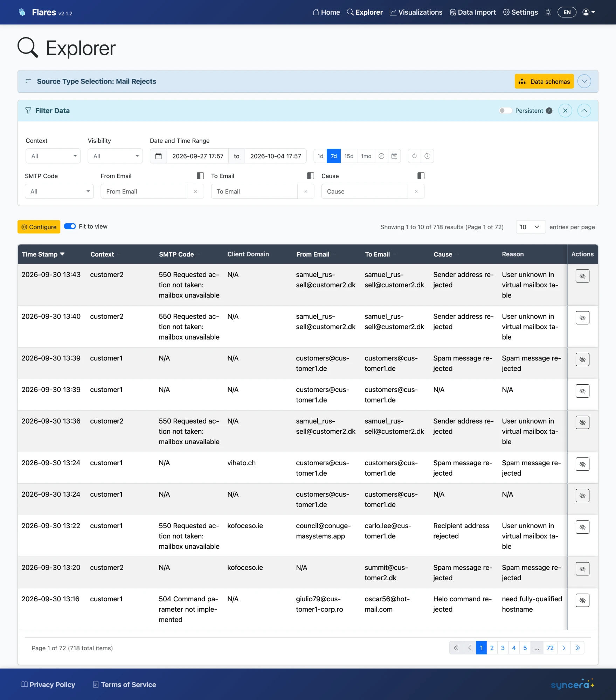The height and width of the screenshot is (700, 616).
Task: Jump to the last page
Action: [577, 648]
